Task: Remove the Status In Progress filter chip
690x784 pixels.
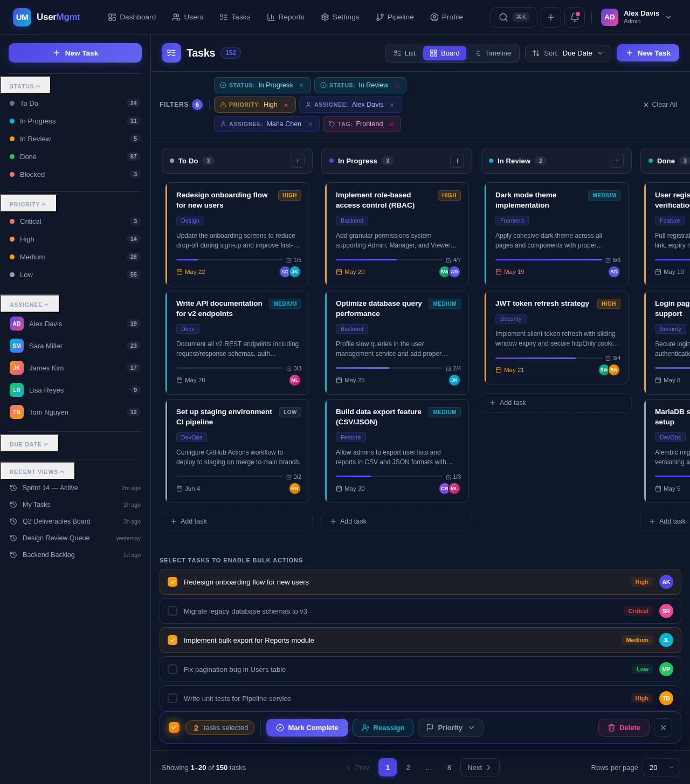Action: coord(301,85)
